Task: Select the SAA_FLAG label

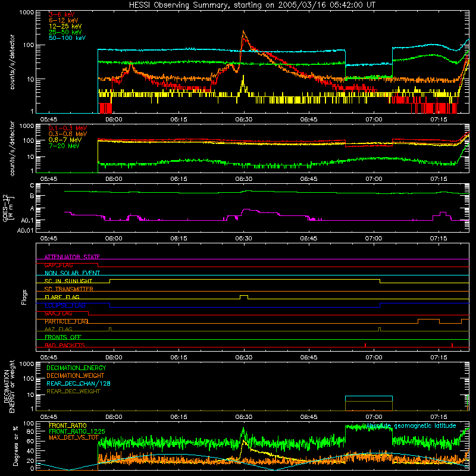Action: point(58,313)
